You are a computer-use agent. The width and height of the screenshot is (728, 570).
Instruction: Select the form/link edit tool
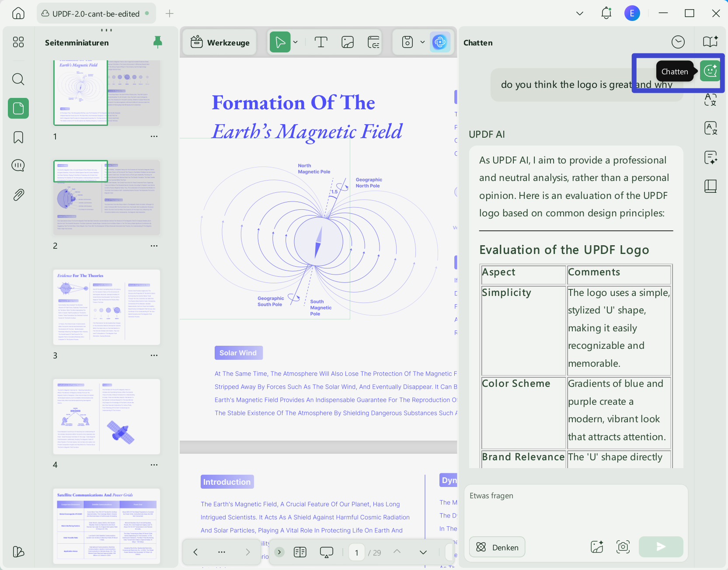point(373,42)
